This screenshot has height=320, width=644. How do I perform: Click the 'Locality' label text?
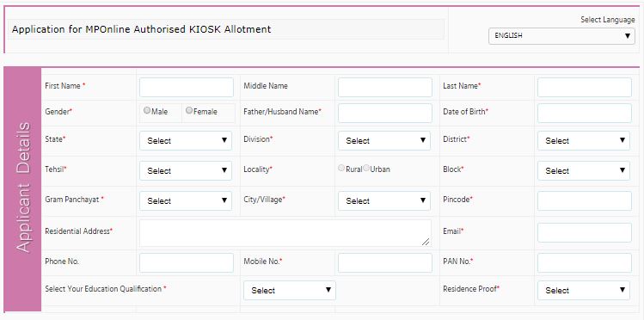[x=256, y=169]
